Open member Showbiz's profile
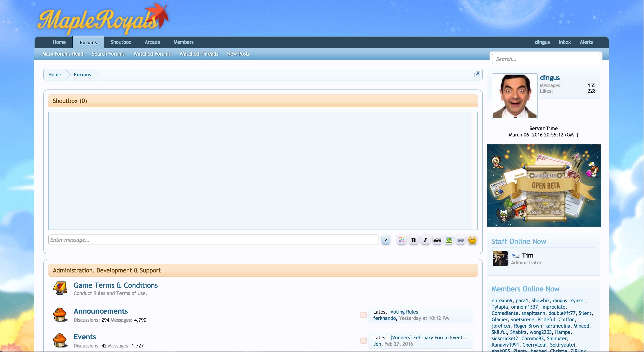Image resolution: width=644 pixels, height=352 pixels. tap(540, 300)
